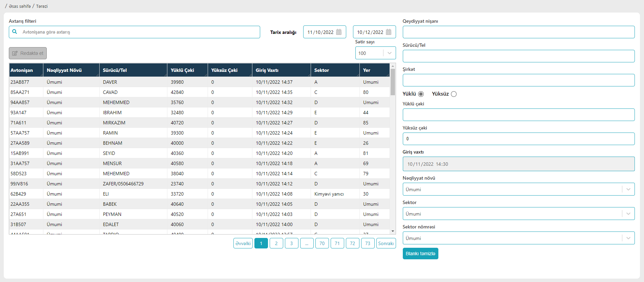Click the active page 1 button

[x=261, y=243]
